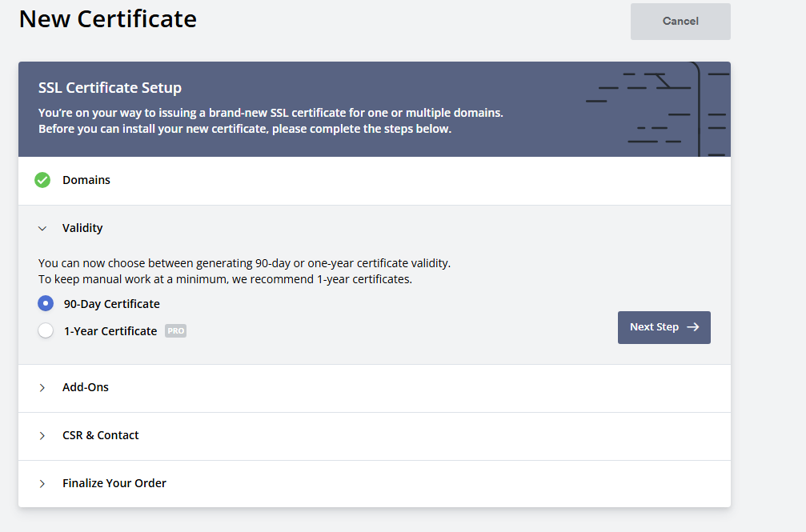Click the New Certificate page heading

(x=107, y=18)
